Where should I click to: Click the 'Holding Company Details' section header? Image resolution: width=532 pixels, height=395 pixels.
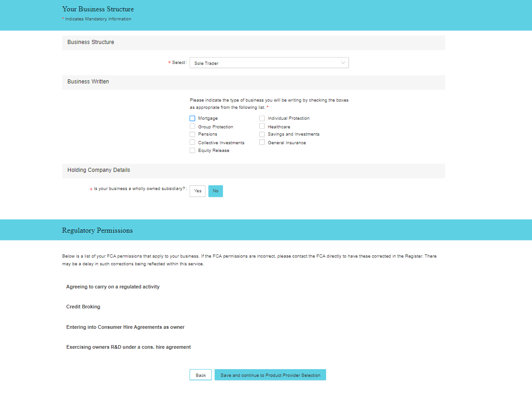coord(254,171)
